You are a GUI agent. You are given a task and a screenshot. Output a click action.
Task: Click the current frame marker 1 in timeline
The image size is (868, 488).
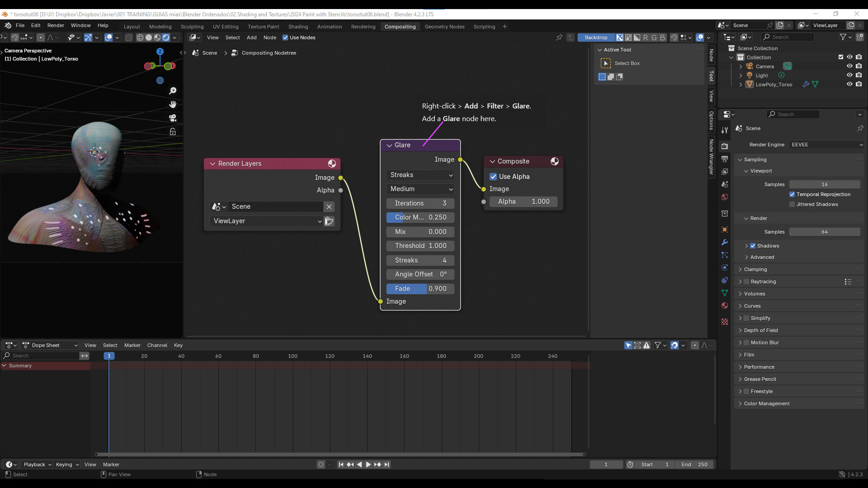point(109,356)
